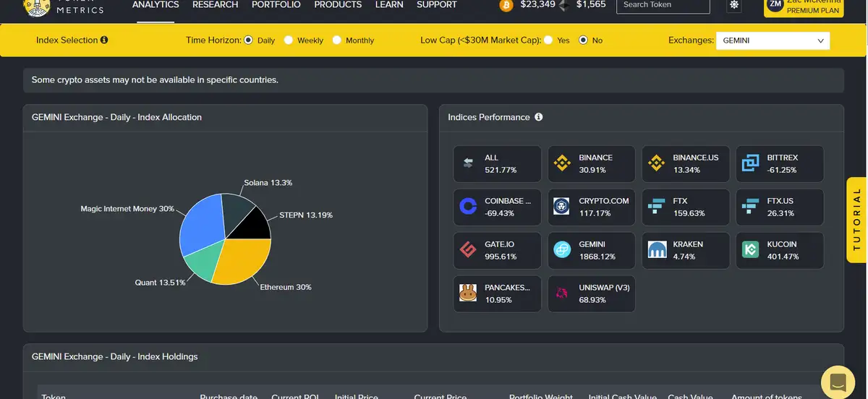This screenshot has width=868, height=399.
Task: Click the Magic Internet Money 30% label
Action: [127, 209]
